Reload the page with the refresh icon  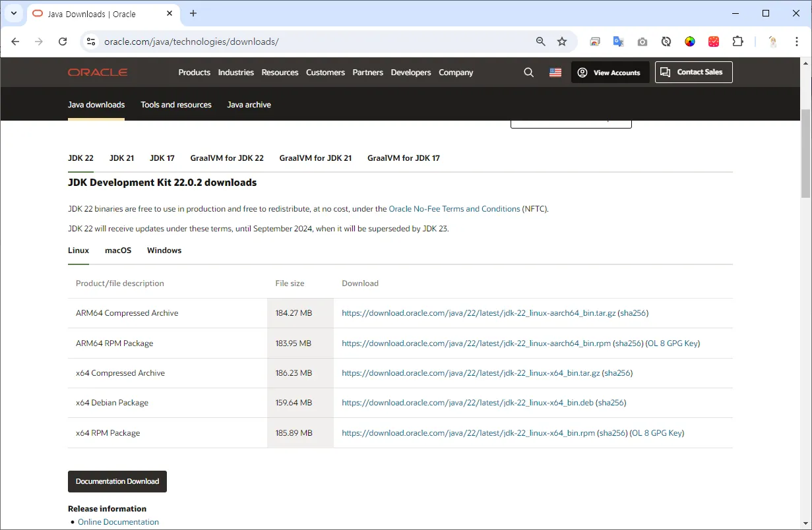[x=63, y=42]
